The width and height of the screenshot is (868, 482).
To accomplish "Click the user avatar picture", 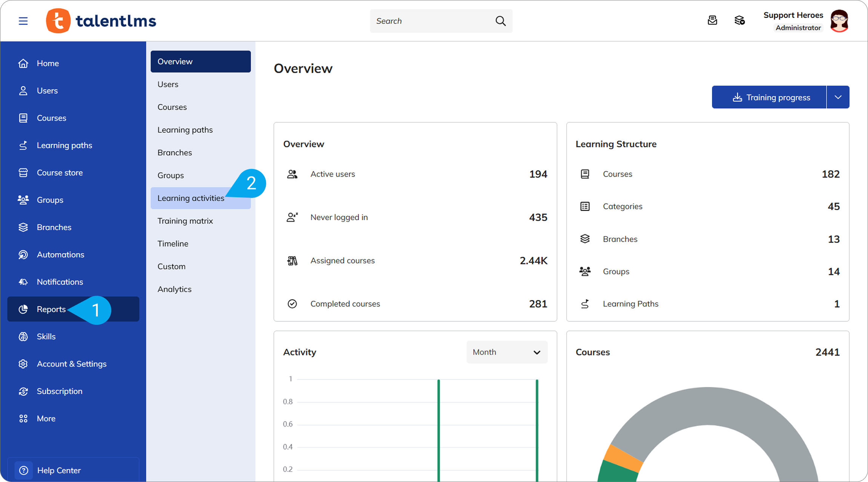I will point(839,21).
